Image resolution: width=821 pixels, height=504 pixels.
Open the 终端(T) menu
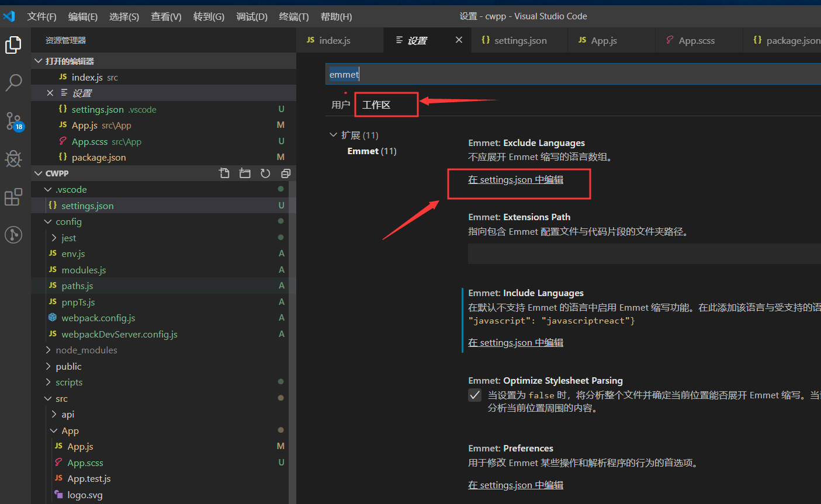[294, 16]
